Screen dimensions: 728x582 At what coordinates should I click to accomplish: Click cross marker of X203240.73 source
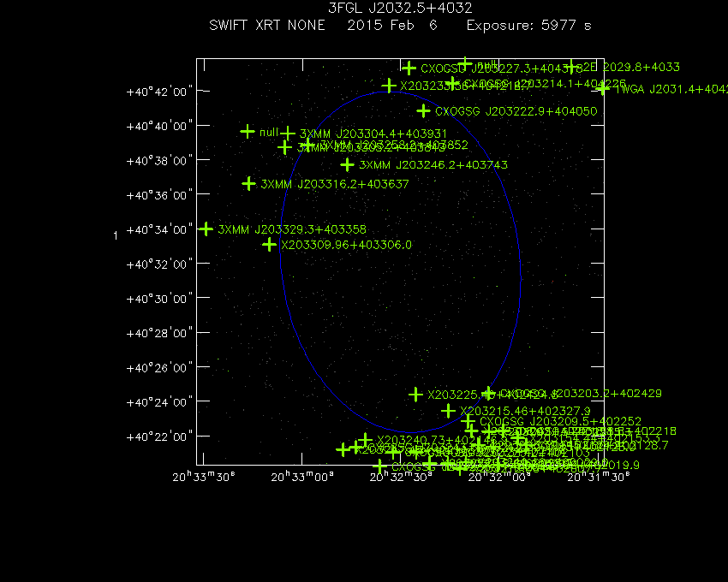click(366, 440)
